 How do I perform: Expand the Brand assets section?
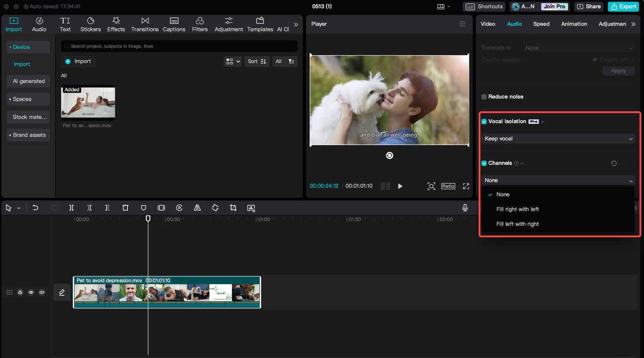tap(28, 135)
